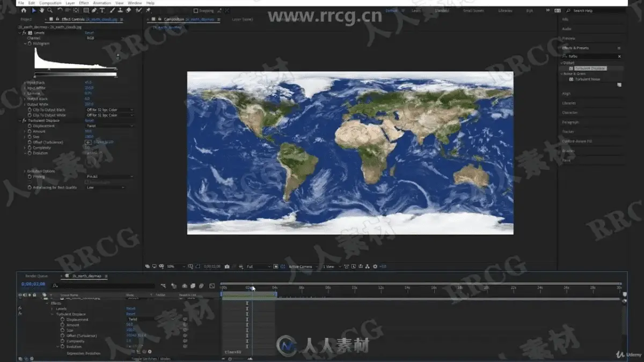Open Clip To Output White dropdown
This screenshot has width=644, height=362.
(109, 115)
